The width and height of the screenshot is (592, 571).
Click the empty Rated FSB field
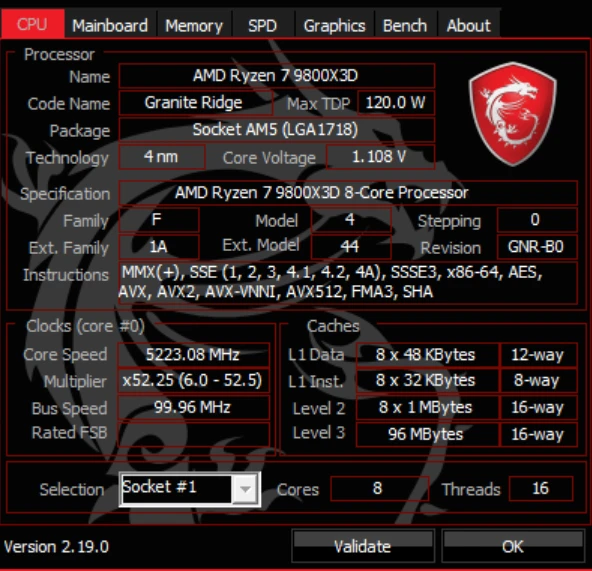click(x=194, y=434)
